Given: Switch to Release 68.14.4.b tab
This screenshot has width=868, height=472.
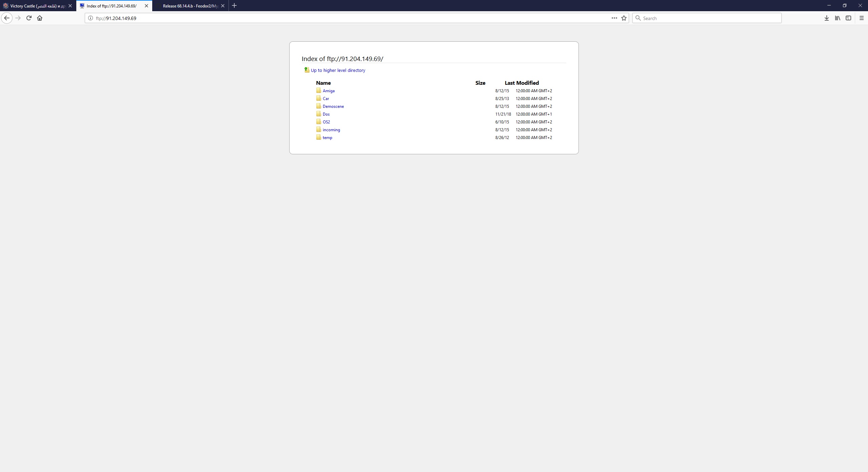Looking at the screenshot, I should (x=190, y=6).
